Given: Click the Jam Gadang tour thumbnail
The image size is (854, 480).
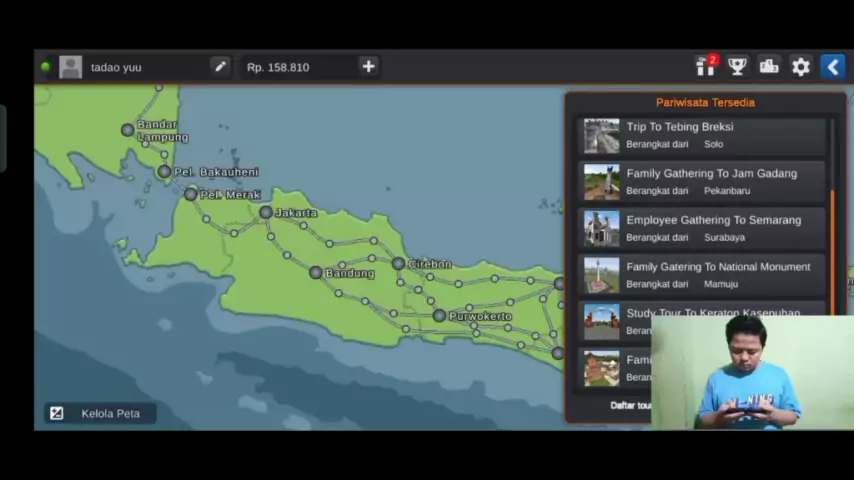Looking at the screenshot, I should pyautogui.click(x=602, y=182).
